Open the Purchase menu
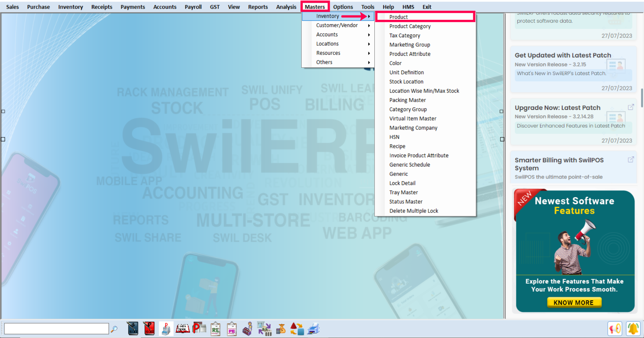 pos(38,7)
